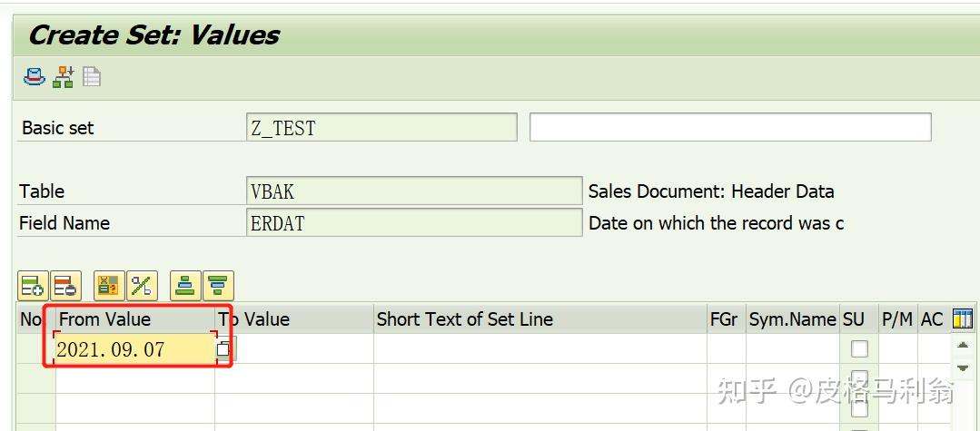980x431 pixels.
Task: Click the grey document icon in top toolbar
Action: click(x=91, y=77)
